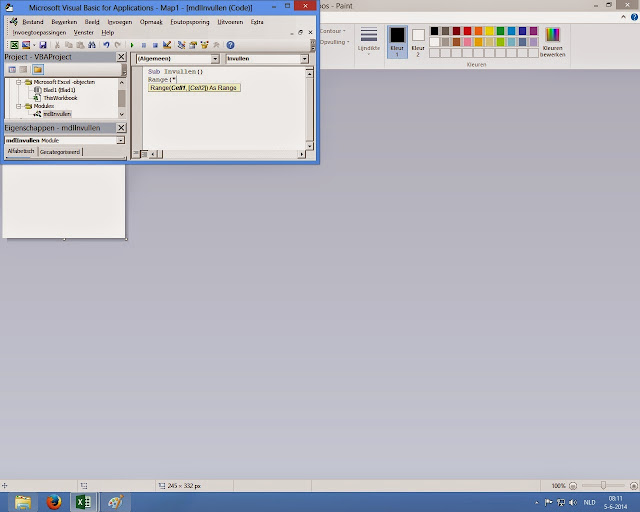Switch to Paint via taskbar icon

[116, 502]
